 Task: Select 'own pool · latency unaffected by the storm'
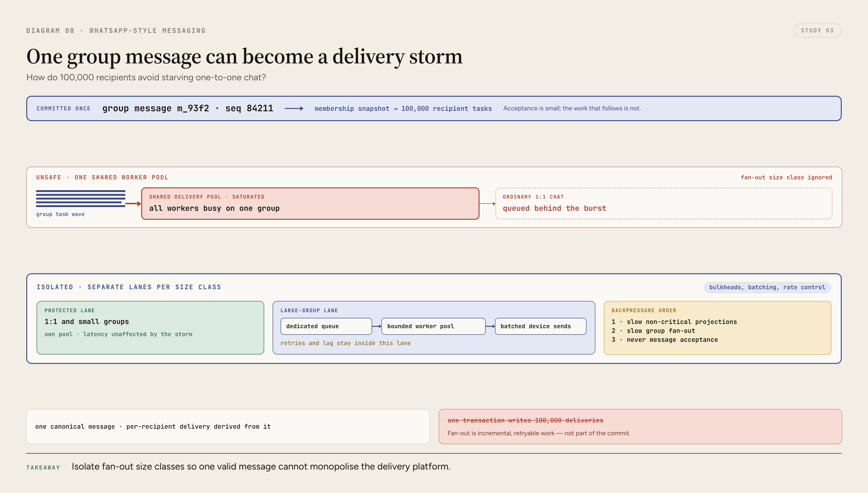[118, 334]
